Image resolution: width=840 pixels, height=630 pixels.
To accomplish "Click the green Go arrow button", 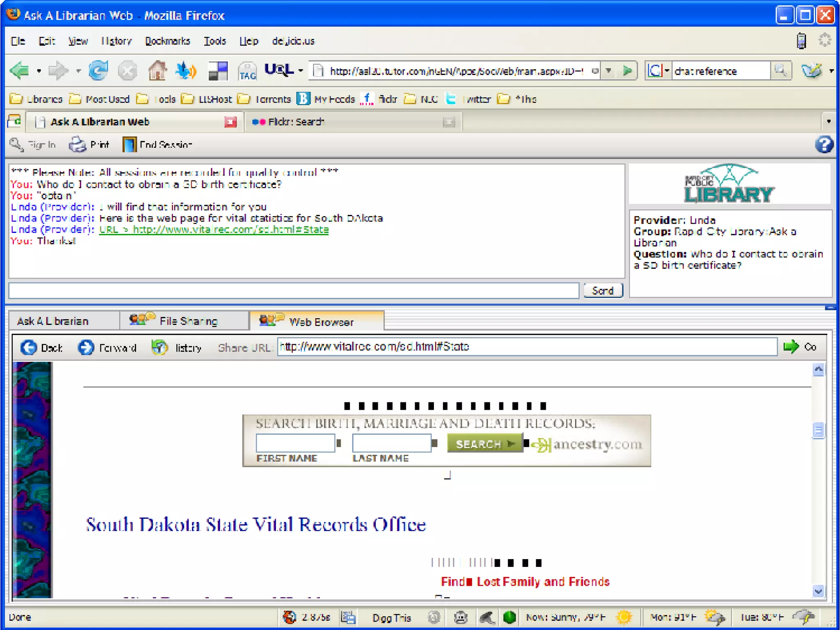I will point(791,347).
